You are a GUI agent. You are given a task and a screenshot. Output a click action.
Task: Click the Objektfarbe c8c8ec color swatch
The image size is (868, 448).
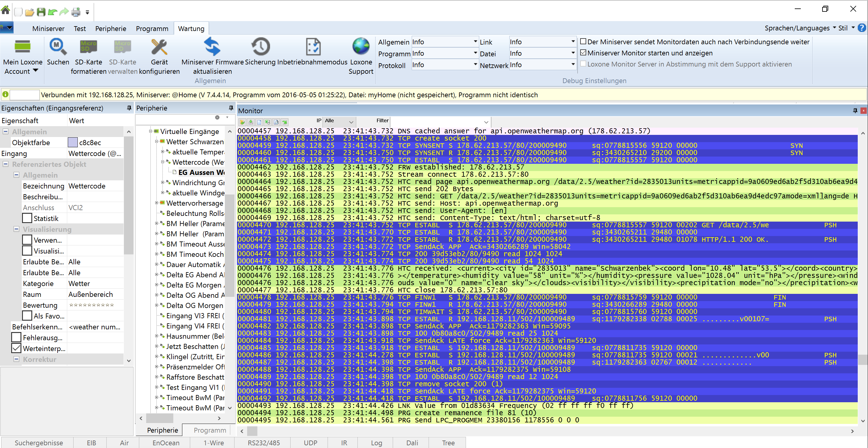point(72,143)
